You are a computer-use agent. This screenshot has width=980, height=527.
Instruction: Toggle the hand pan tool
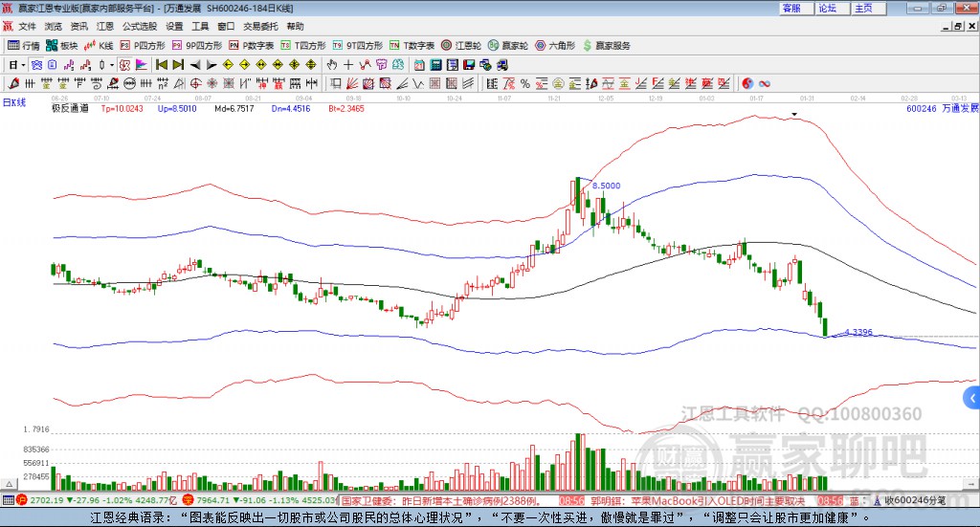(332, 64)
